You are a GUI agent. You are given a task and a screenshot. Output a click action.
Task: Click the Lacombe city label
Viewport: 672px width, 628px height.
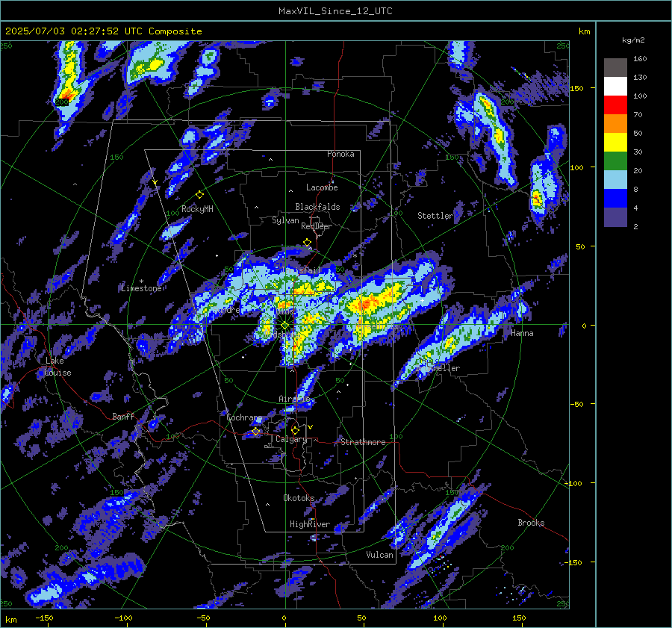click(322, 187)
